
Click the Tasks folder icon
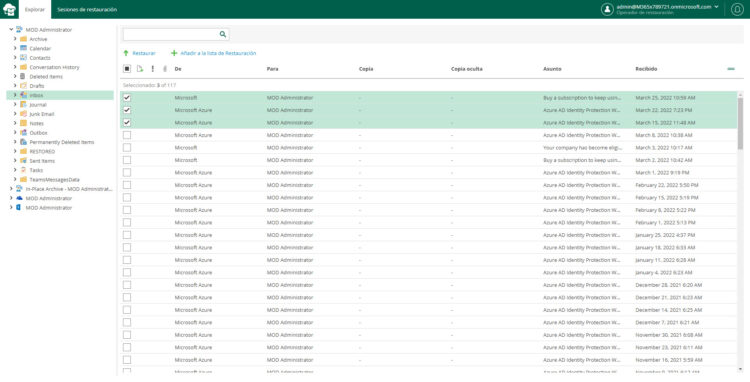tap(23, 170)
